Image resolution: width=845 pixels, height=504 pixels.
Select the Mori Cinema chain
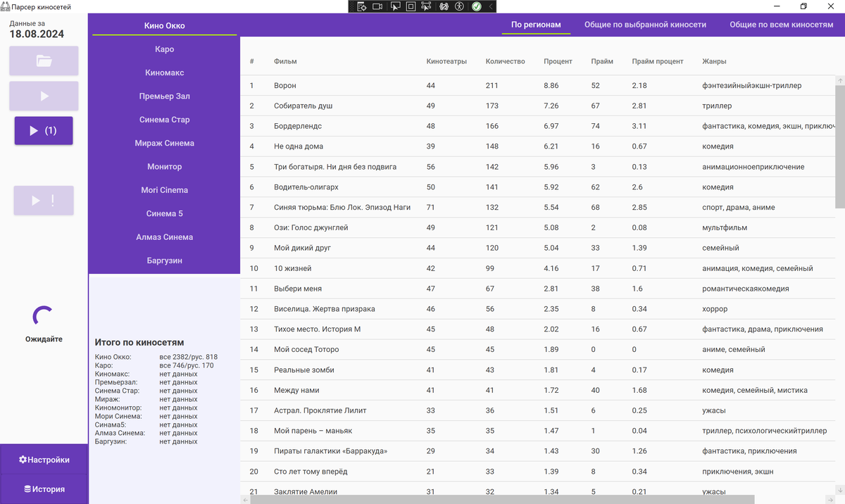pyautogui.click(x=164, y=190)
